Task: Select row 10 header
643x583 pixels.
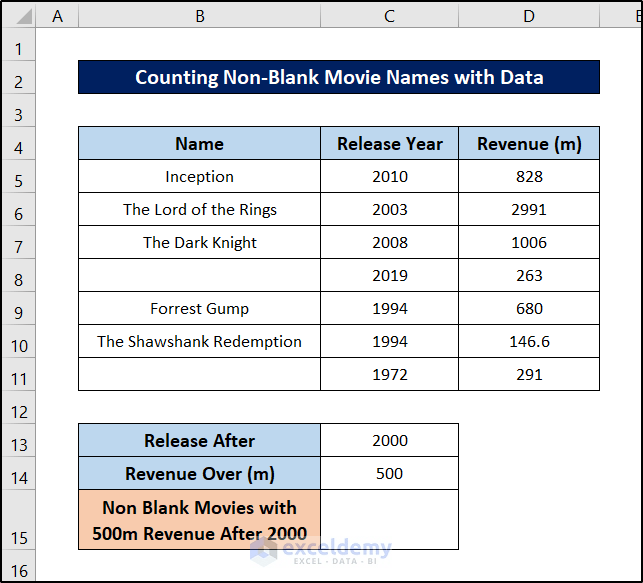Action: 19,341
